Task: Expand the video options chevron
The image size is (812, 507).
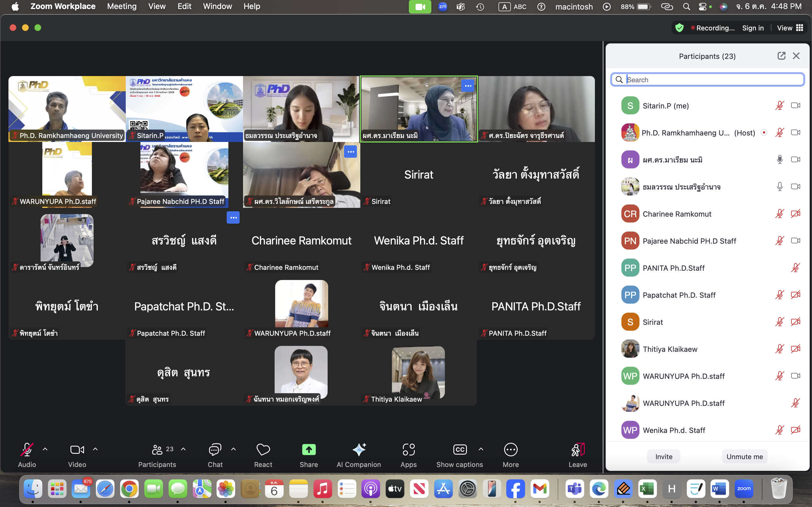Action: pos(95,449)
